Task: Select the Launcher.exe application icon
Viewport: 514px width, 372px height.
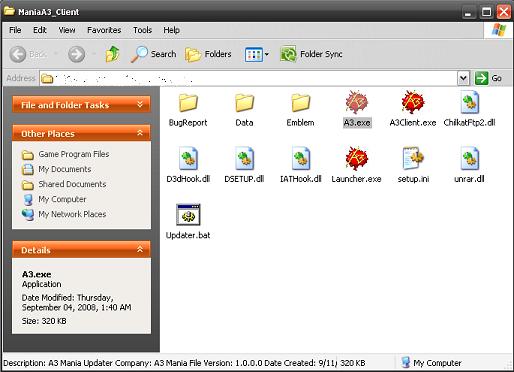Action: click(x=356, y=158)
